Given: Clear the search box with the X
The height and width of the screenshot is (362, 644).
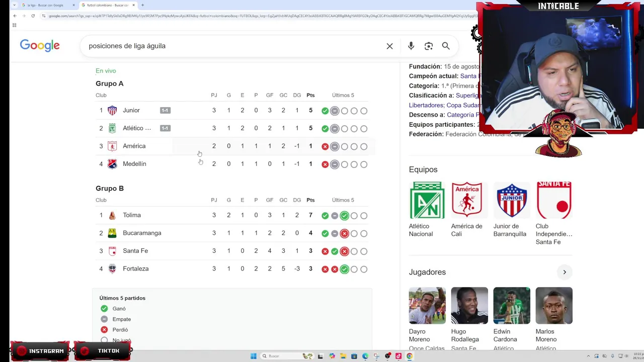Looking at the screenshot, I should 389,46.
